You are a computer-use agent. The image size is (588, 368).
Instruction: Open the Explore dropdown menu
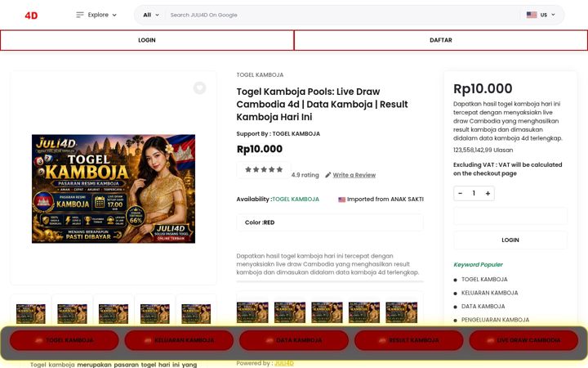[x=96, y=15]
